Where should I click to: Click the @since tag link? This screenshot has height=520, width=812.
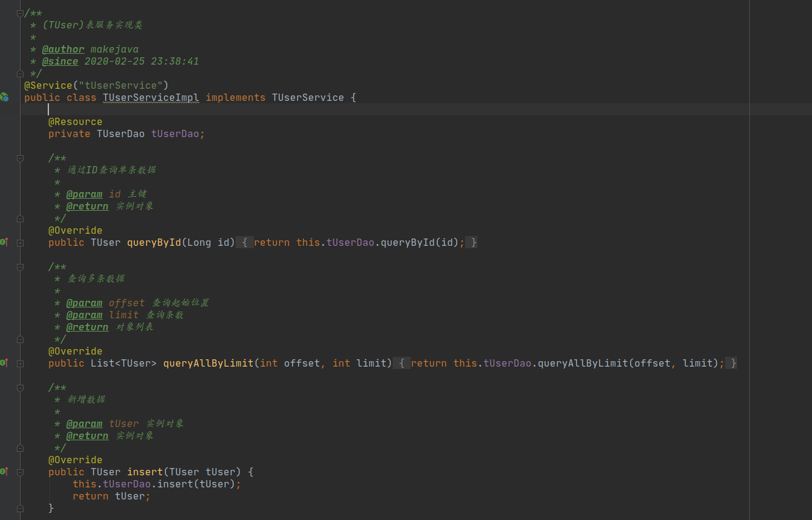pos(60,61)
